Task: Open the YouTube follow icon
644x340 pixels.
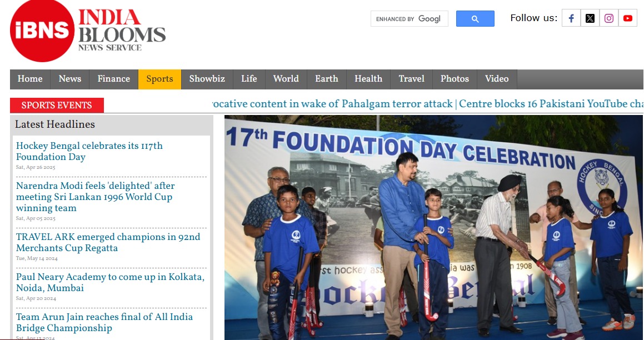Action: tap(627, 18)
